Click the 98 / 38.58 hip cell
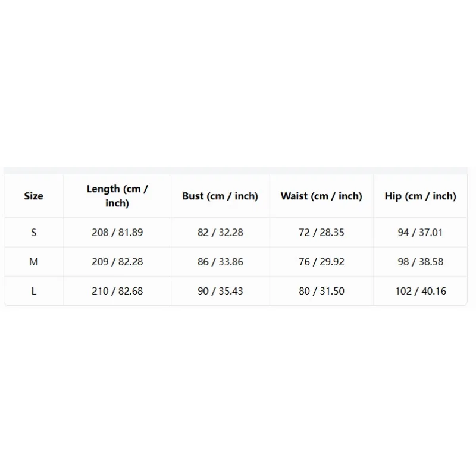Viewport: 476px width, 476px height. (421, 262)
